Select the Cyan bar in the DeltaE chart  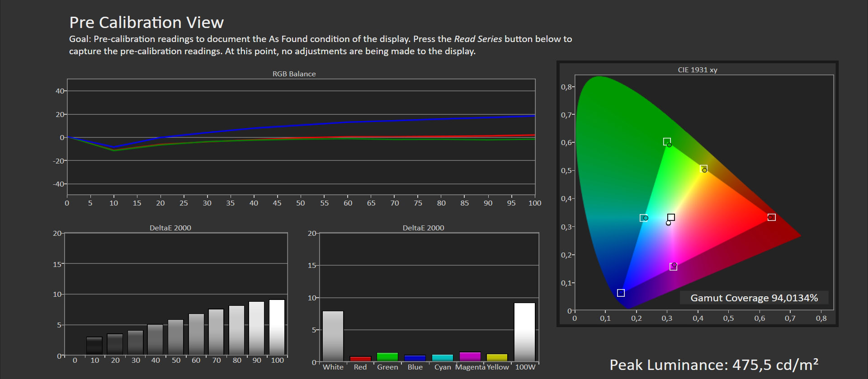(443, 358)
